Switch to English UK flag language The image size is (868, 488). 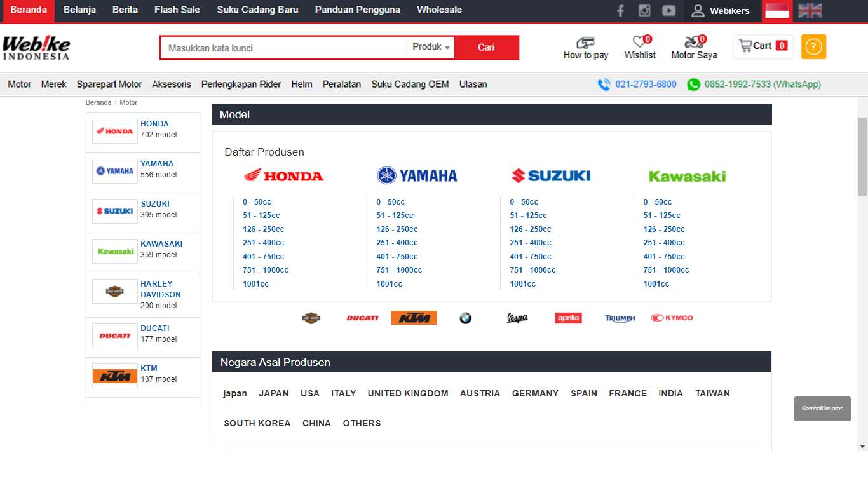[x=810, y=10]
